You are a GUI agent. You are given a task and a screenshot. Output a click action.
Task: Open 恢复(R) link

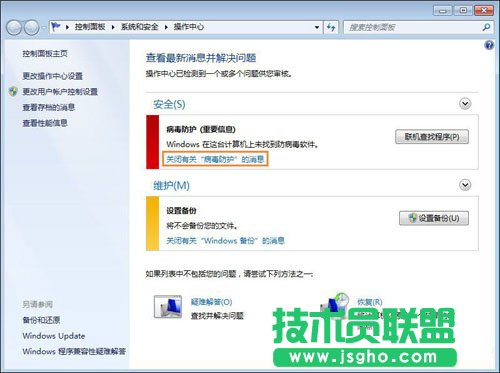pos(370,302)
